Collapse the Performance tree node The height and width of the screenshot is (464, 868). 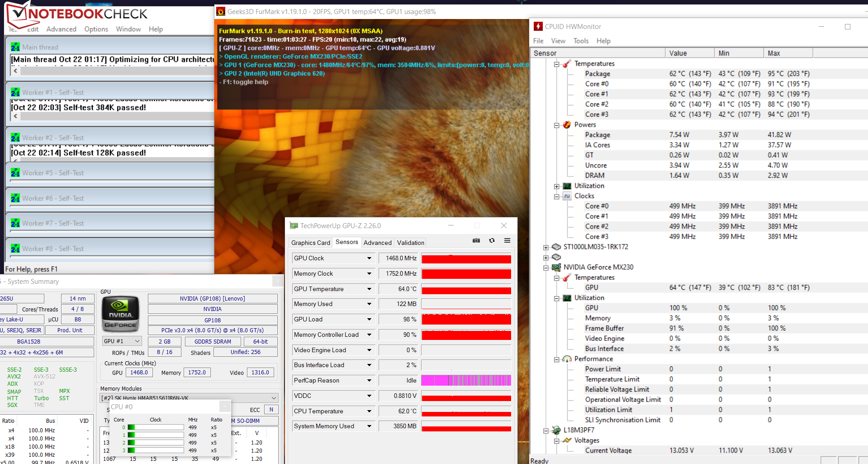pyautogui.click(x=556, y=359)
